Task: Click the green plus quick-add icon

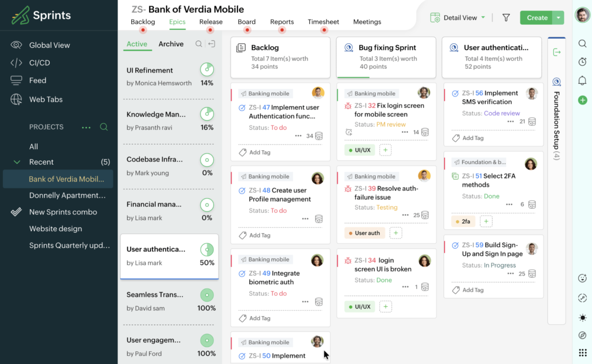Action: [583, 100]
